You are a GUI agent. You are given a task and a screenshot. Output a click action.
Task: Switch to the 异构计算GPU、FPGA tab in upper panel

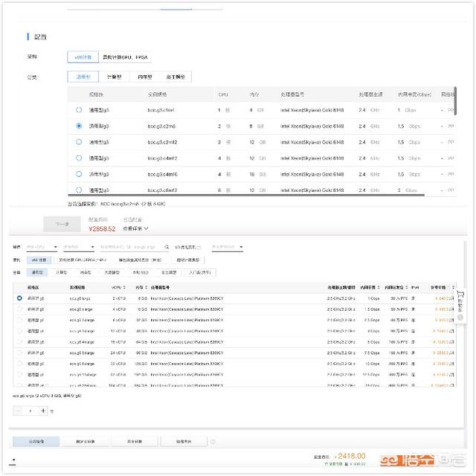click(125, 57)
